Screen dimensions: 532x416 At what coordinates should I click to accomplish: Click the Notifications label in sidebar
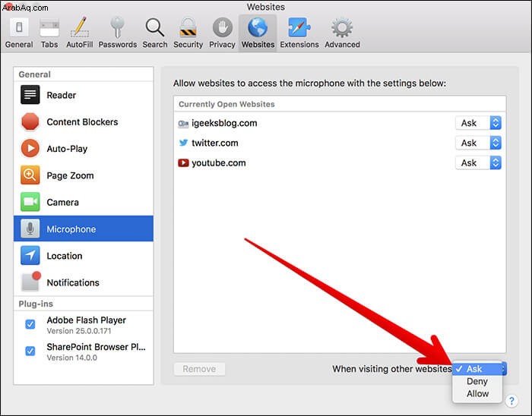[73, 282]
